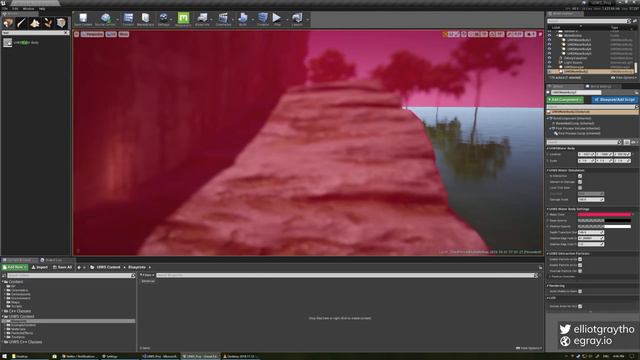Click the Launch toolbar button
Image resolution: width=640 pixels, height=360 pixels.
point(297,19)
